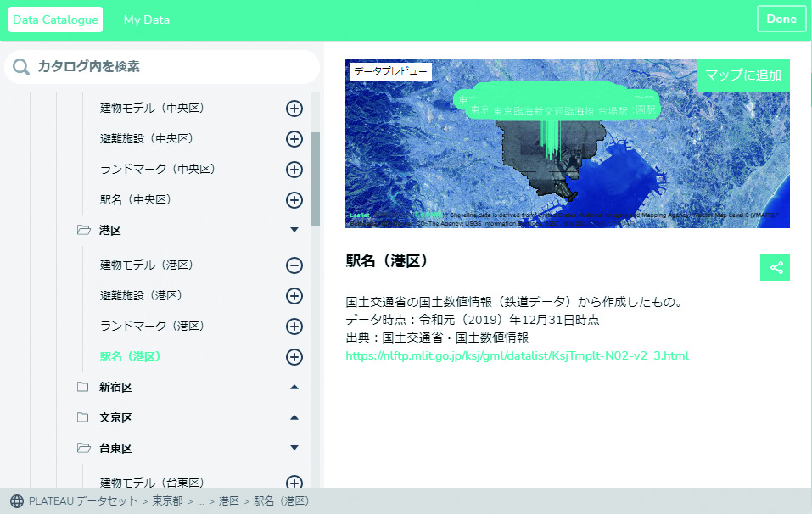Remove 建物モデル（港区） with its minus icon
The width and height of the screenshot is (812, 514).
(294, 265)
